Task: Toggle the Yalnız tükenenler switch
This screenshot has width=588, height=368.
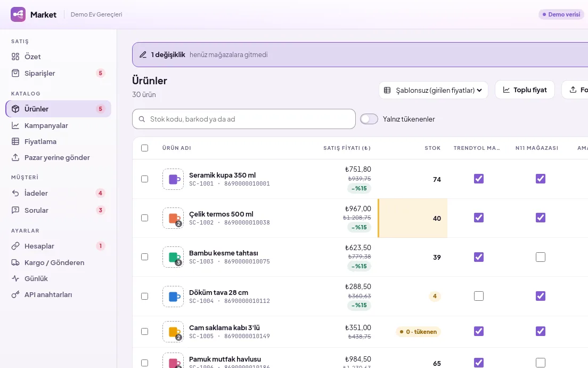Action: [x=369, y=119]
